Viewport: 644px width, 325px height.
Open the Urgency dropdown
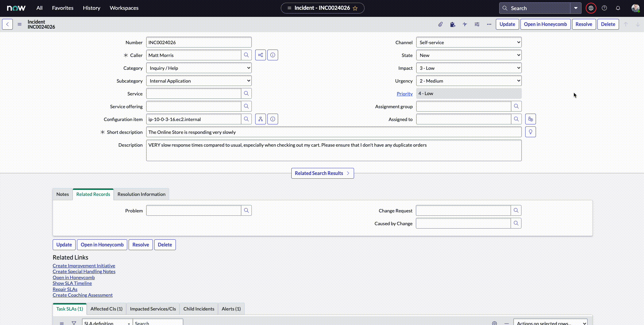coord(468,81)
